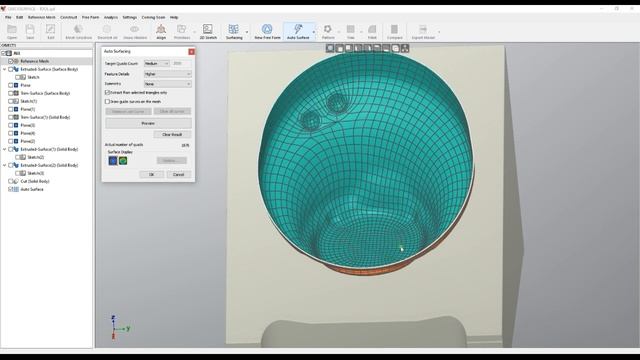Close the Auto Surfacing dialog with red X
640x360 pixels.
coord(191,52)
